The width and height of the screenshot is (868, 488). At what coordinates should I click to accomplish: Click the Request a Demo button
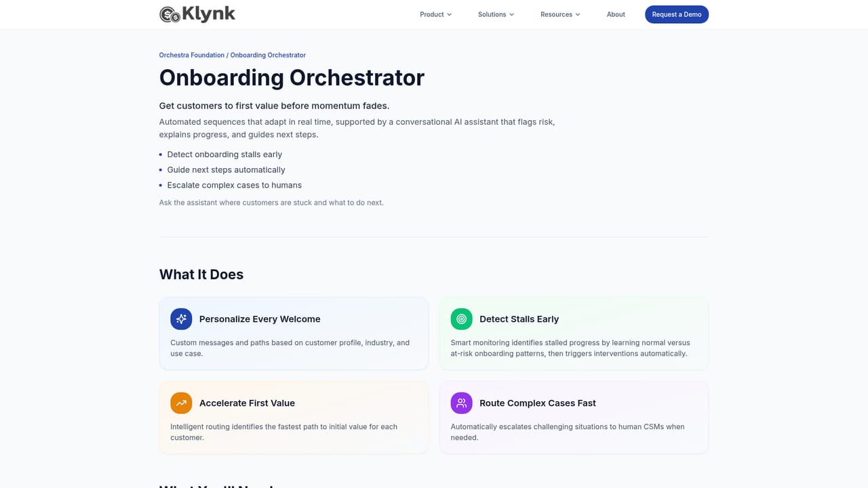coord(677,14)
